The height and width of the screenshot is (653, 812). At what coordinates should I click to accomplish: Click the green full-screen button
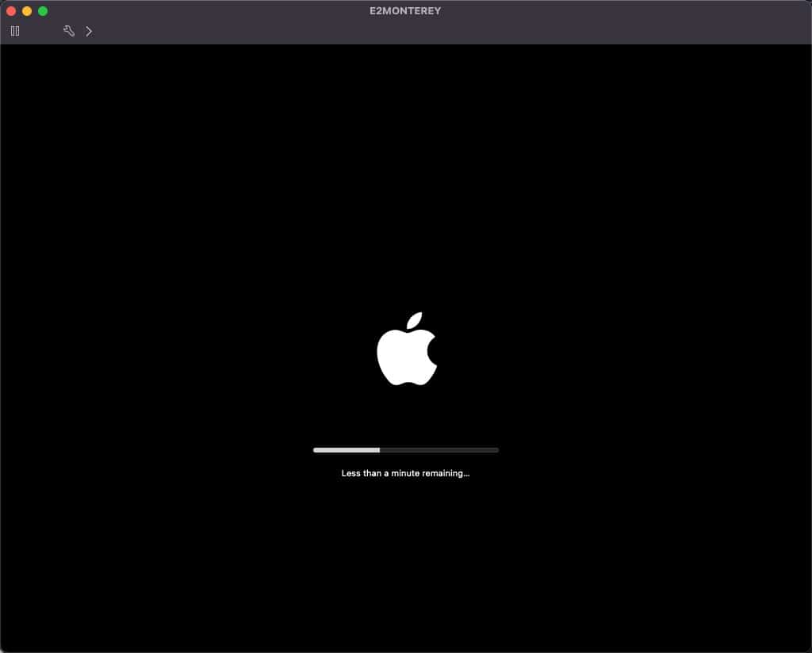tap(43, 11)
